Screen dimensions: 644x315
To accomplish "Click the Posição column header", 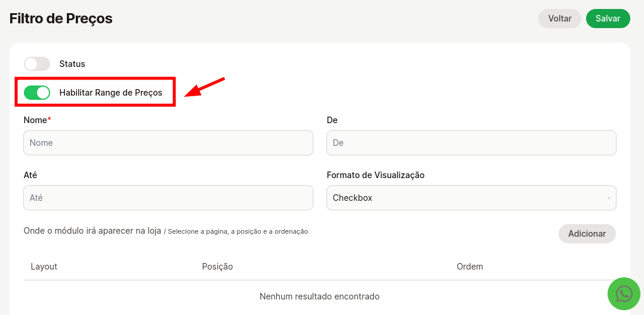I will [217, 267].
